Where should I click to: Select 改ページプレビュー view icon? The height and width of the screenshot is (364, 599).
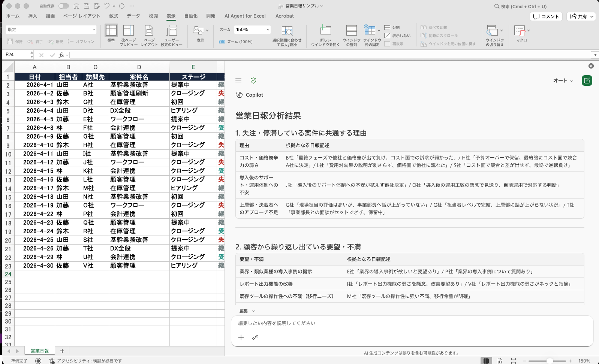(129, 30)
